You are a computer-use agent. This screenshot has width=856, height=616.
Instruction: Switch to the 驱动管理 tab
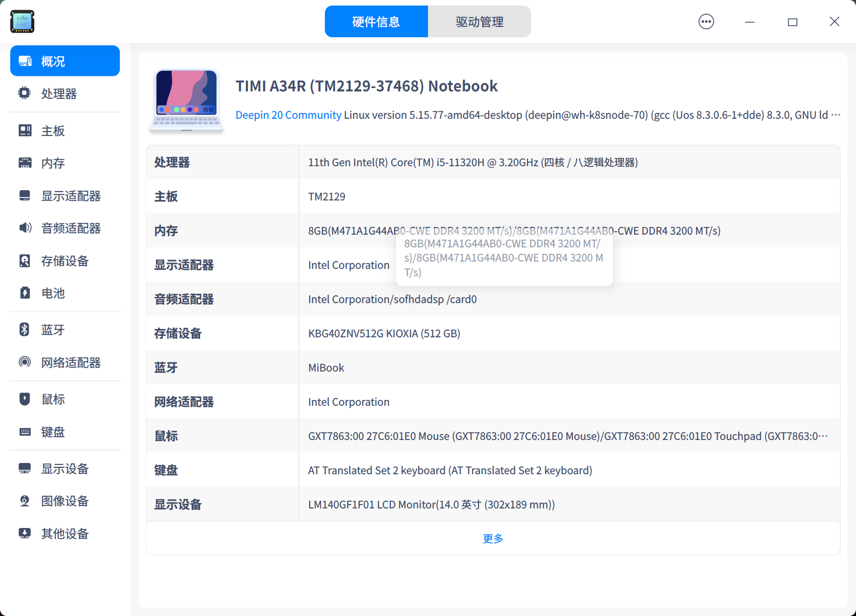pos(479,21)
